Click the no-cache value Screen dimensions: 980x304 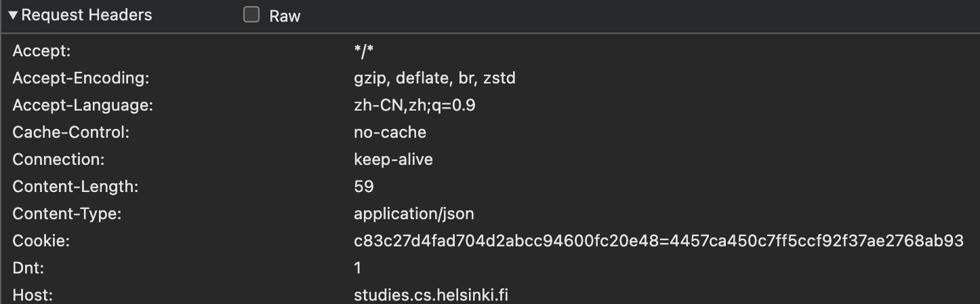(x=390, y=132)
